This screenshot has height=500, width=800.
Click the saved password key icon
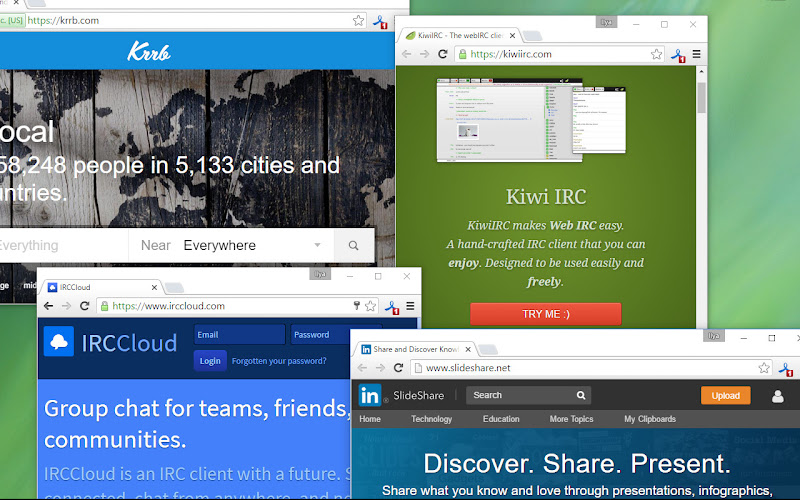pos(357,306)
